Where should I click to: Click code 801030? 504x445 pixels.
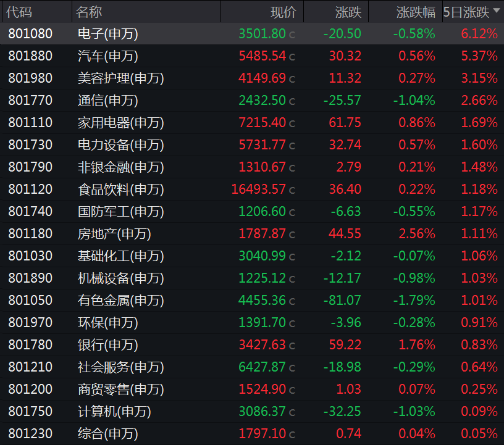pyautogui.click(x=30, y=256)
